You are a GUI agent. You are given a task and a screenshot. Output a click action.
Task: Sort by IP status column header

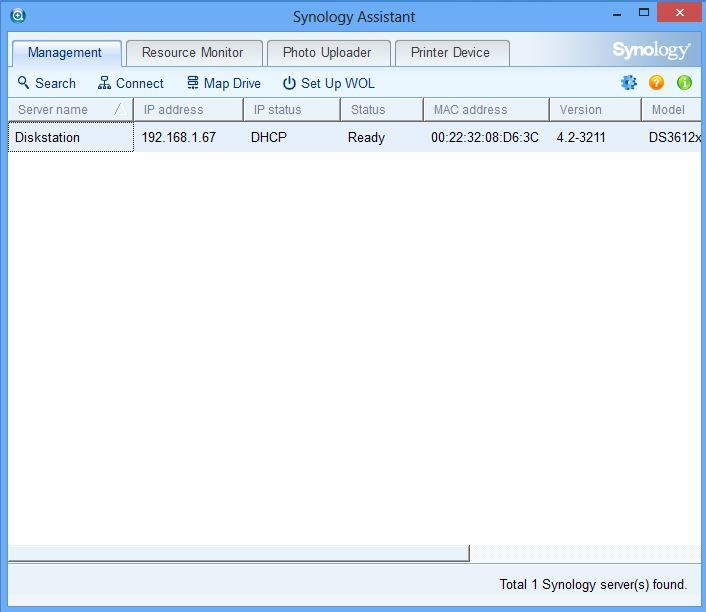[292, 109]
